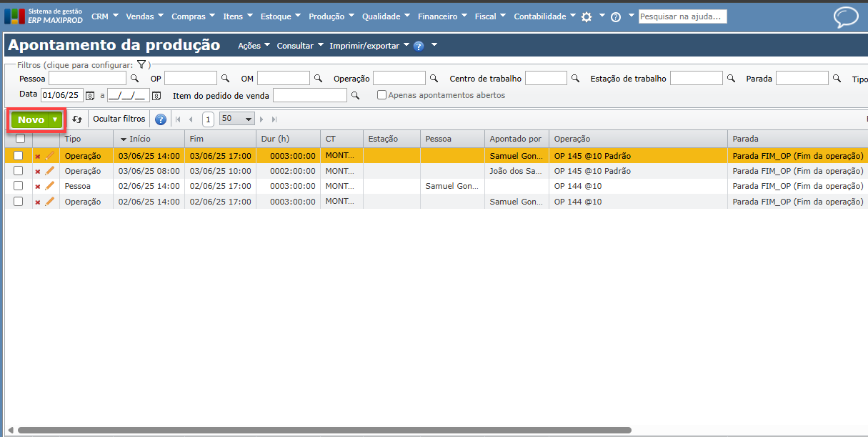Click Ocultar filtros button
868x437 pixels.
point(119,119)
